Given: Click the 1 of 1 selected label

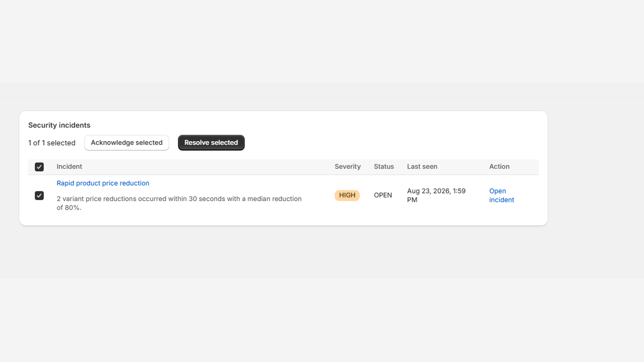Looking at the screenshot, I should [52, 143].
